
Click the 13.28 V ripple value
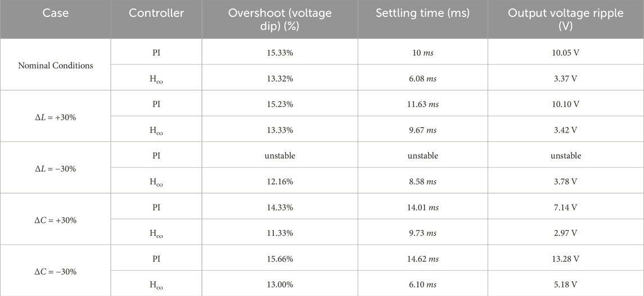(x=565, y=259)
